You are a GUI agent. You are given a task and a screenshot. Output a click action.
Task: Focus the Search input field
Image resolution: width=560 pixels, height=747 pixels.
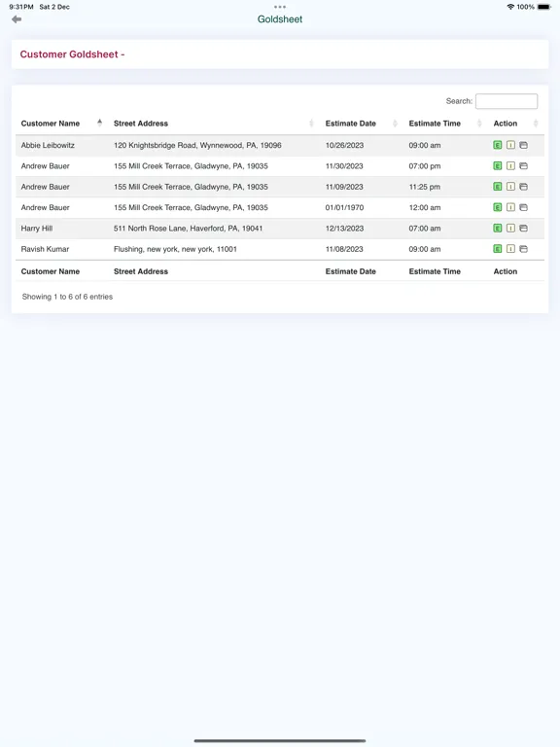(507, 101)
